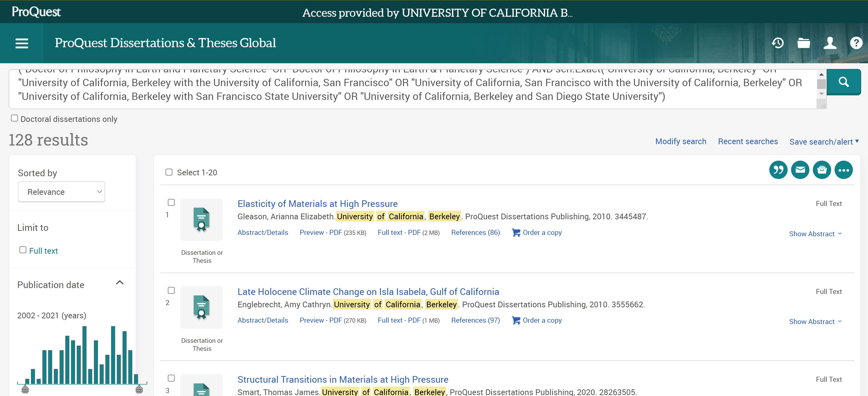Screen dimensions: 868x396
Task: Click the search magnifier button
Action: (844, 82)
